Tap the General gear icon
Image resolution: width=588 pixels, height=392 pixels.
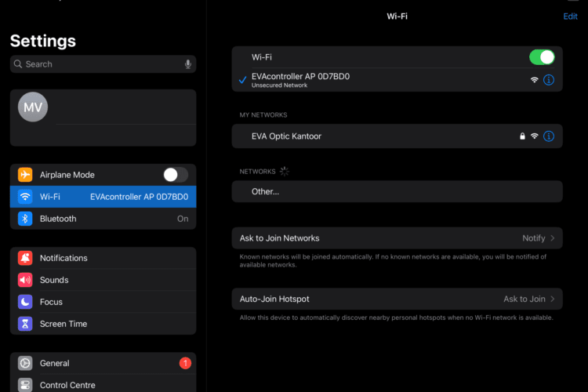(x=25, y=363)
